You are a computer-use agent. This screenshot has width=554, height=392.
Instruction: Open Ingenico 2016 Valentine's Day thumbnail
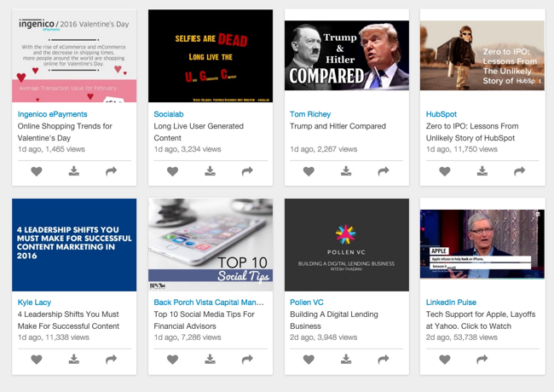point(74,55)
